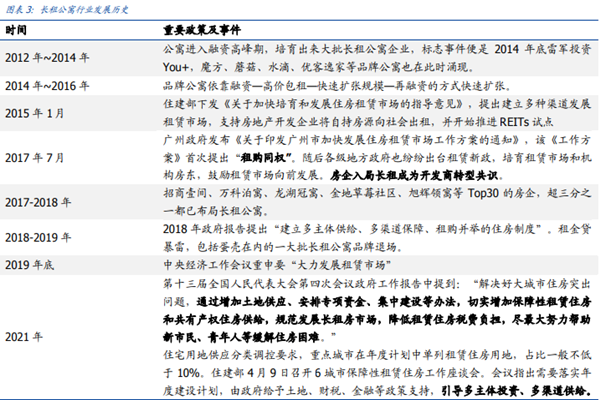Screen dimensions: 600x400
Task: Click the line containing 'REITs 试点'
Action: coord(358,122)
